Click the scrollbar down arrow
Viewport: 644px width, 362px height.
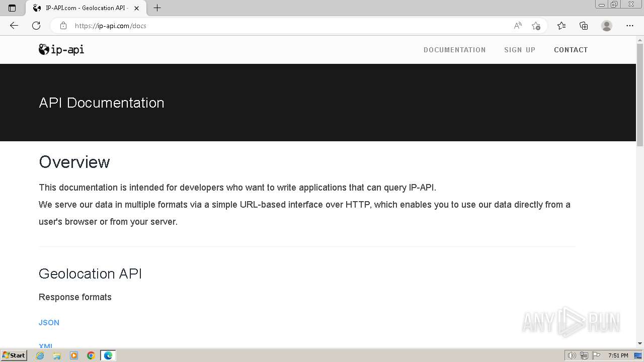click(x=640, y=343)
